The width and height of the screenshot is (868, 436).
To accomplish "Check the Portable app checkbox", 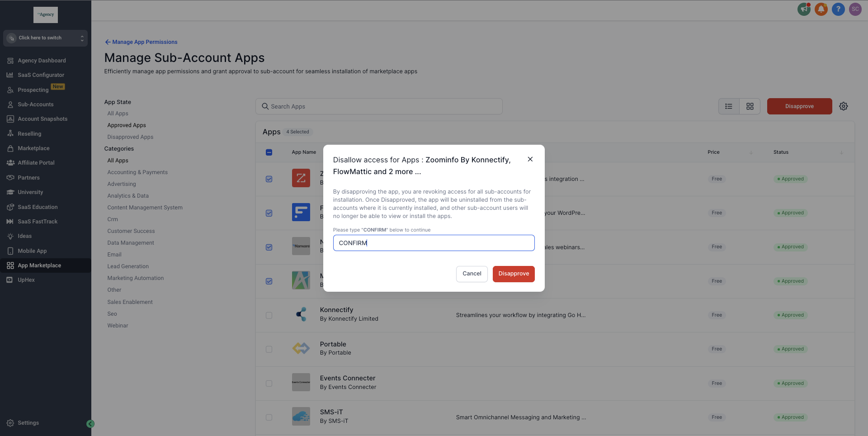I will point(269,350).
